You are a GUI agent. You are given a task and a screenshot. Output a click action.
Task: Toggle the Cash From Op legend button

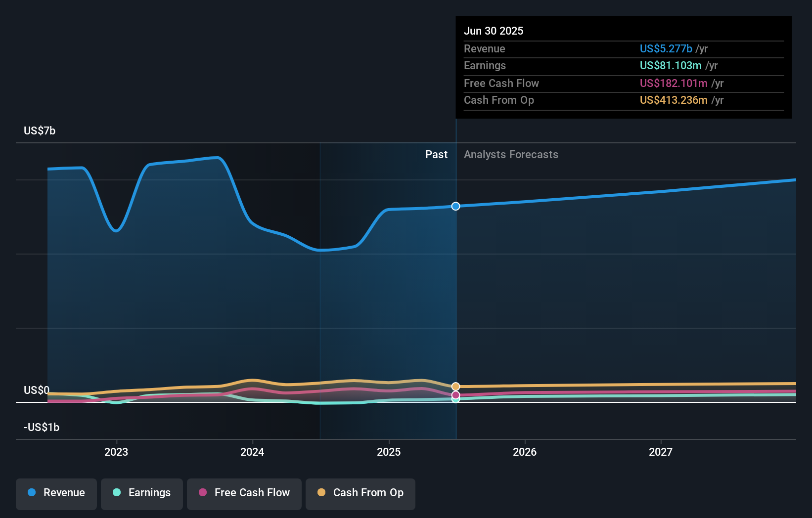pyautogui.click(x=361, y=494)
